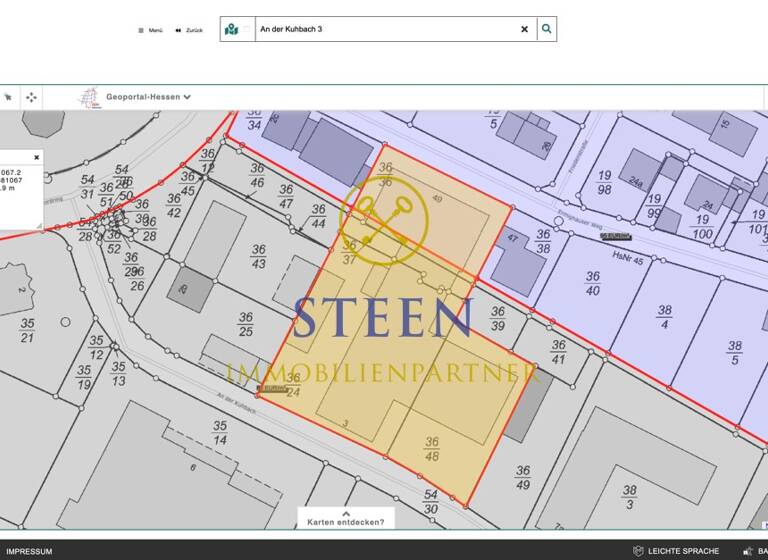Click the HsNr 45 label on the map
This screenshot has height=560, width=768.
click(628, 257)
